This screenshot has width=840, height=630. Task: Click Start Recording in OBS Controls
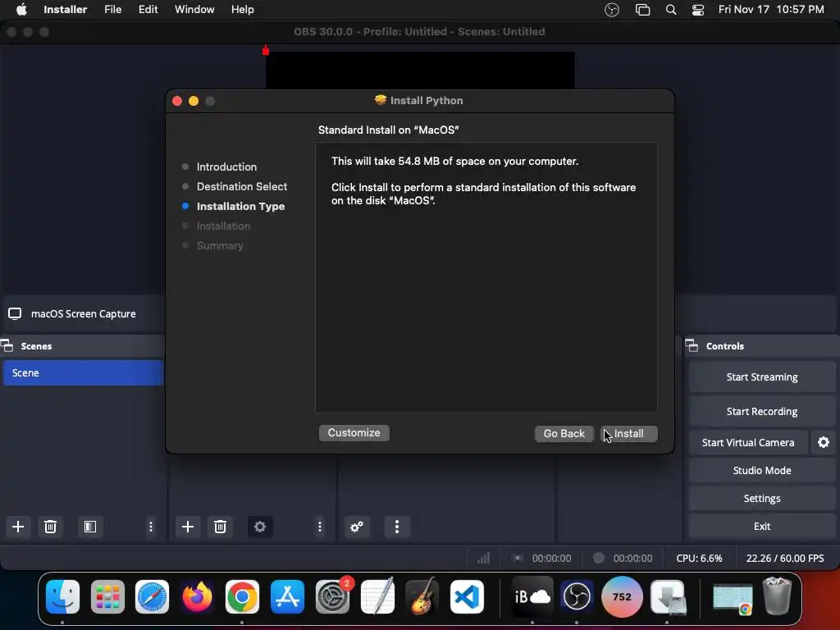point(762,412)
